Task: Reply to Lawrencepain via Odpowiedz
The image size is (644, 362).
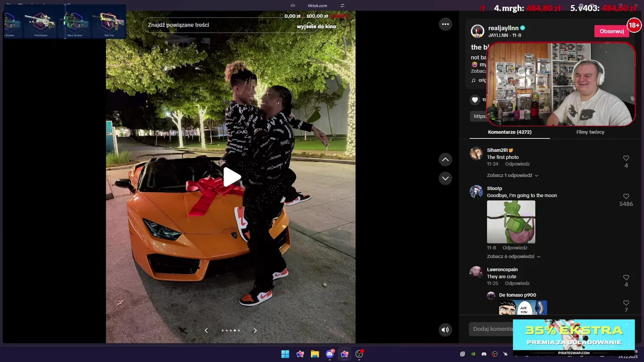Action: (517, 283)
